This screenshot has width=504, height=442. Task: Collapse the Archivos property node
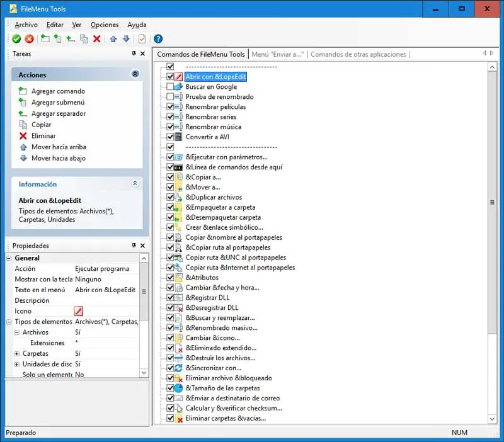[17, 332]
